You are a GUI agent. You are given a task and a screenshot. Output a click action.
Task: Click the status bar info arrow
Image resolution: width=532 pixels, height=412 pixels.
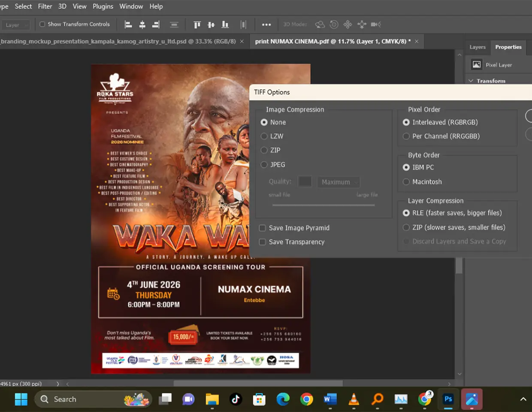58,384
